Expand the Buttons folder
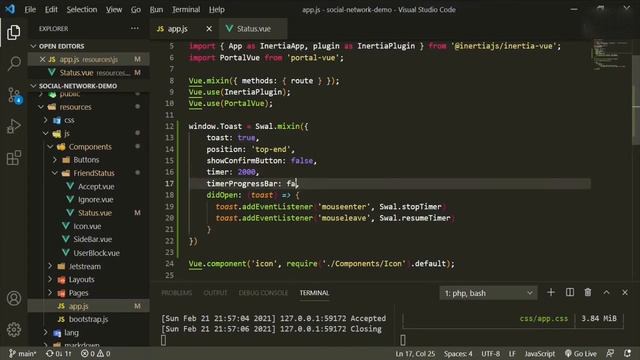640x360 pixels. (x=86, y=160)
